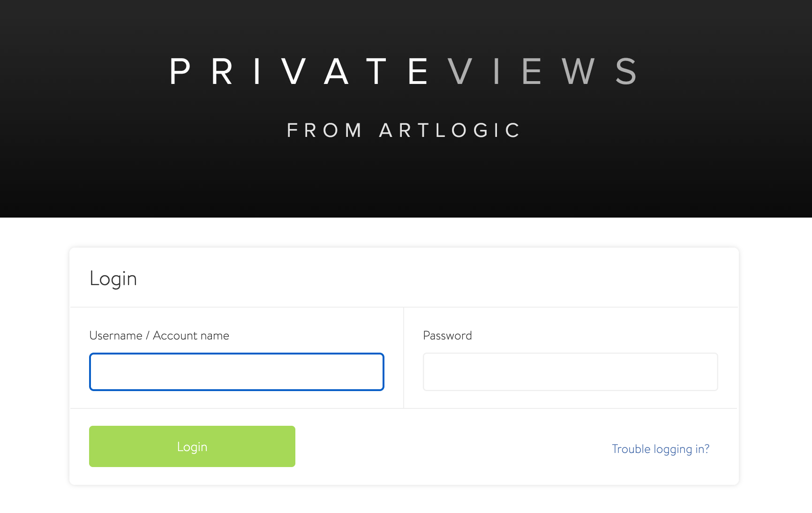Click the 'Username / Account name' label
The image size is (812, 513).
[159, 336]
